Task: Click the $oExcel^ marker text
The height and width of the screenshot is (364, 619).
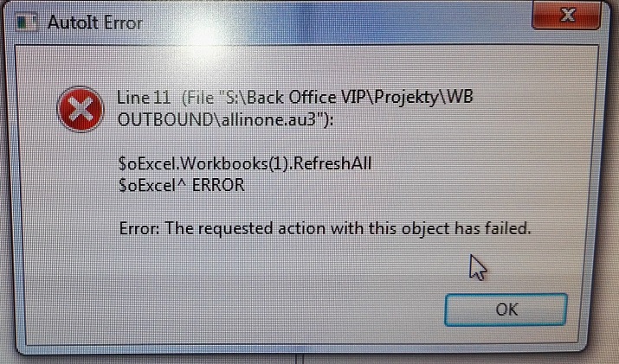Action: [152, 185]
